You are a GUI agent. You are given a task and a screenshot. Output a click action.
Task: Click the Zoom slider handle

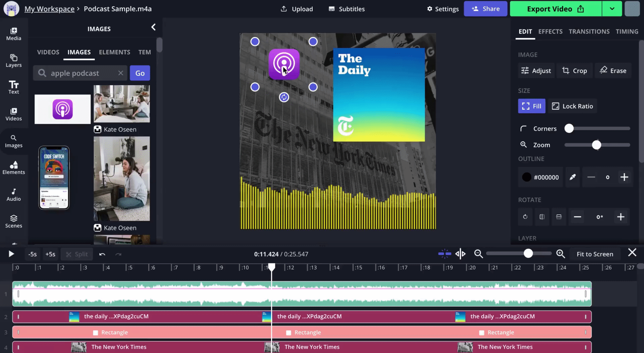[x=596, y=145]
